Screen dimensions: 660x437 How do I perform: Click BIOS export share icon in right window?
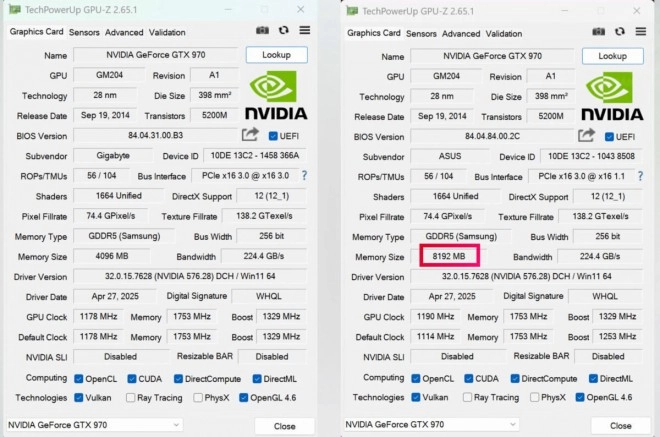(x=586, y=135)
